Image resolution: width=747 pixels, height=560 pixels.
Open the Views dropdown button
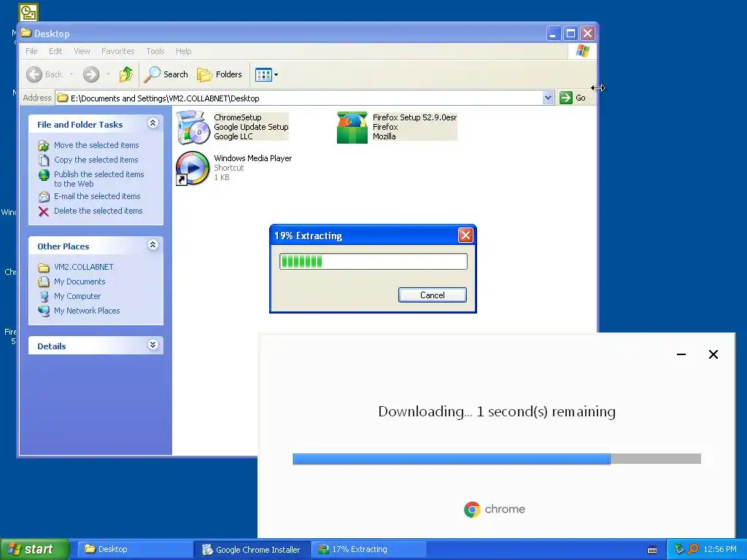[266, 74]
